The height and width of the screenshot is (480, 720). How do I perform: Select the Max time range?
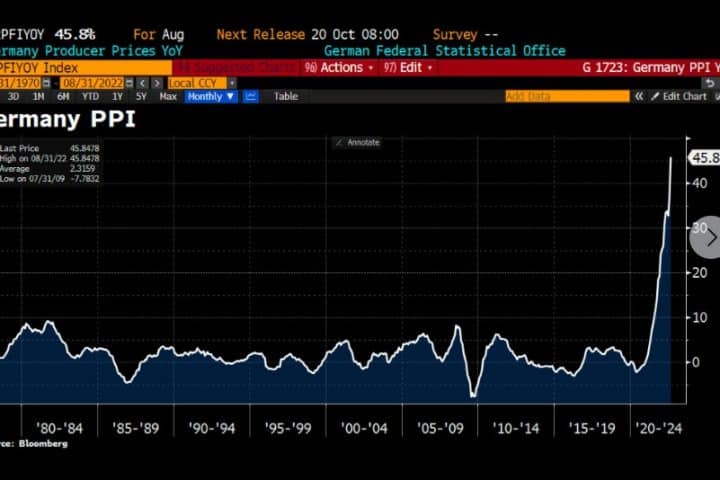click(x=168, y=96)
